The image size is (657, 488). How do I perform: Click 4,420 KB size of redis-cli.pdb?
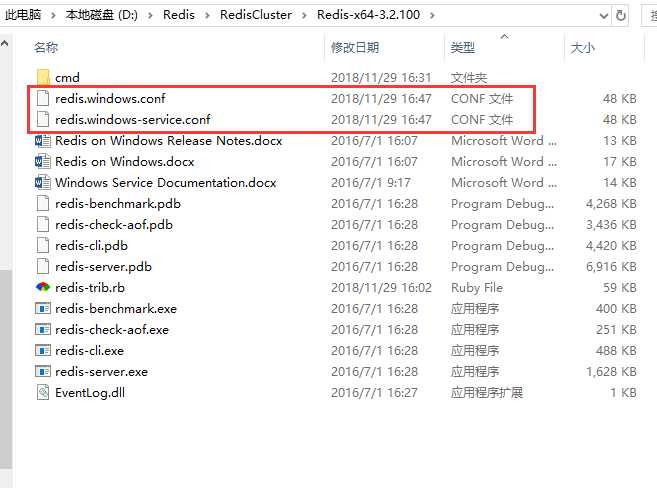tap(611, 245)
